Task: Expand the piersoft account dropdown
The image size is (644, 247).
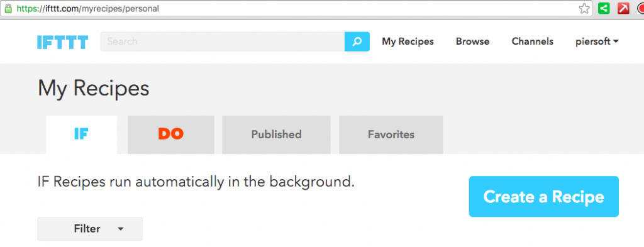Action: [x=597, y=41]
